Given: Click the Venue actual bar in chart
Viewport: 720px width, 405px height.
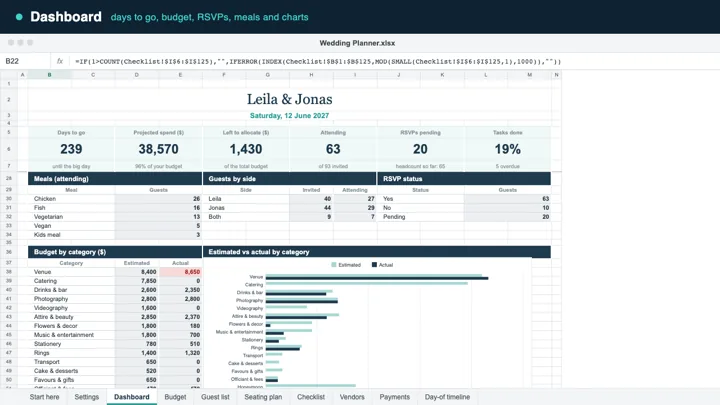Looking at the screenshot, I should pyautogui.click(x=377, y=278).
